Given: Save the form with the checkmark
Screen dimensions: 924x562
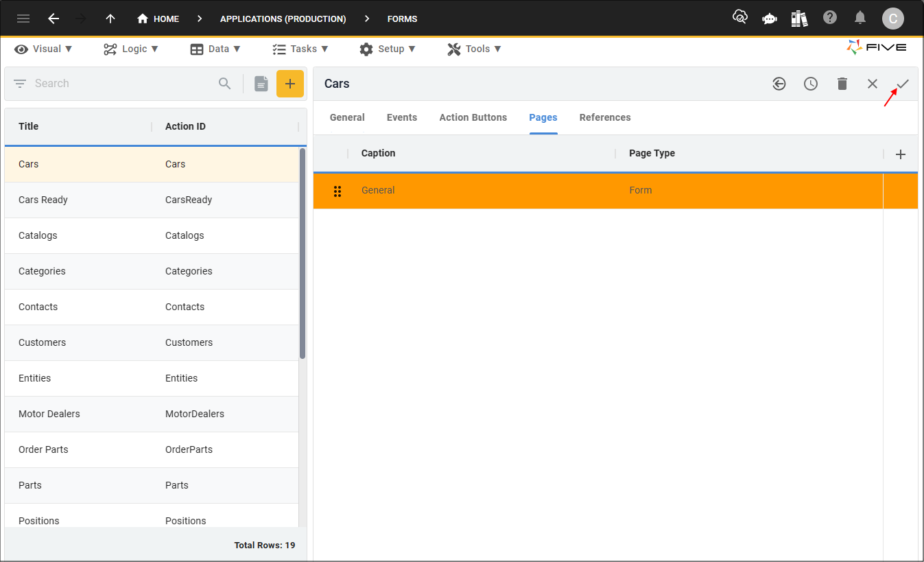Looking at the screenshot, I should [903, 84].
